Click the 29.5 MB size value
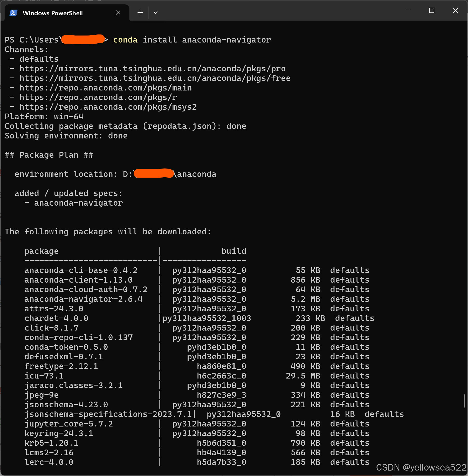The height and width of the screenshot is (476, 468). (x=303, y=376)
